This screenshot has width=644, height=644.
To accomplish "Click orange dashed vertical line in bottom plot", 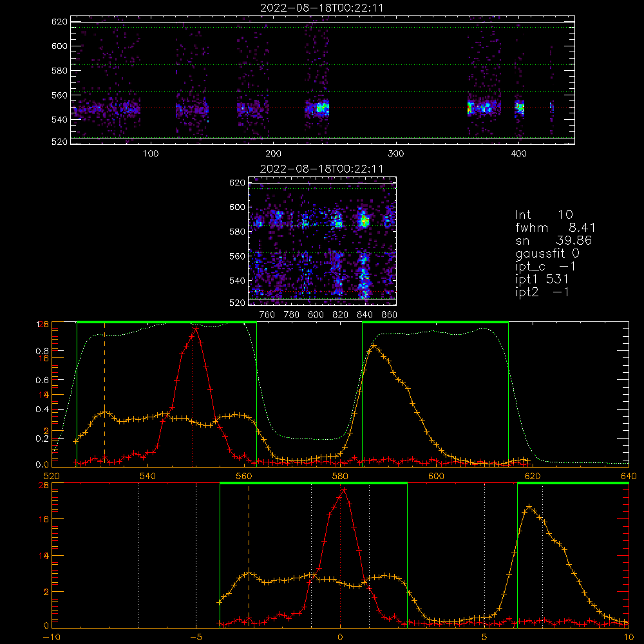I will pyautogui.click(x=249, y=555).
